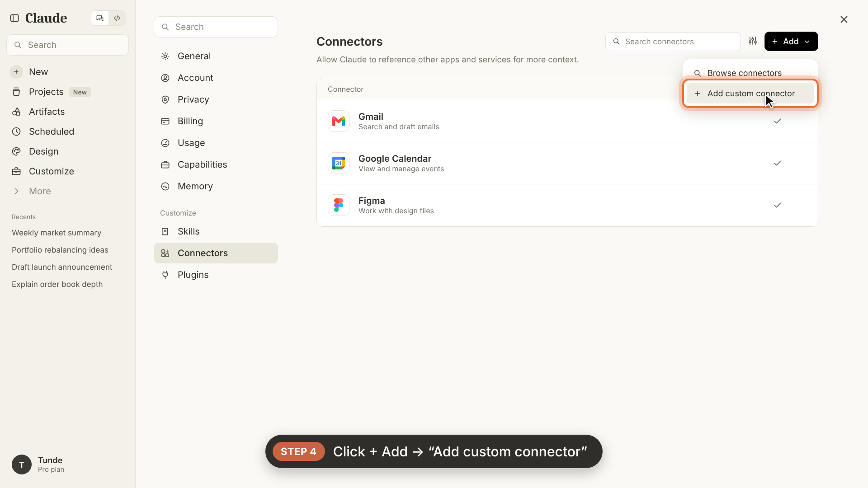Open the Add dropdown button
This screenshot has height=488, width=868.
(x=791, y=41)
